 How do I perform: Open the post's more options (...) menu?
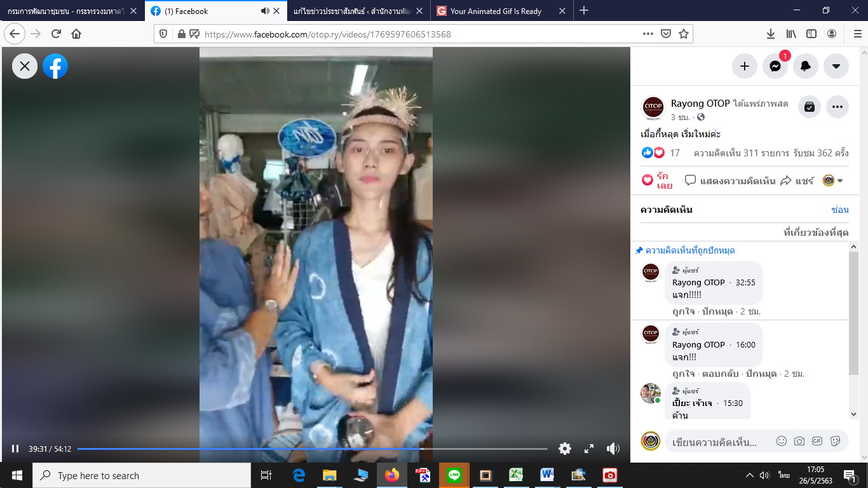coord(837,107)
